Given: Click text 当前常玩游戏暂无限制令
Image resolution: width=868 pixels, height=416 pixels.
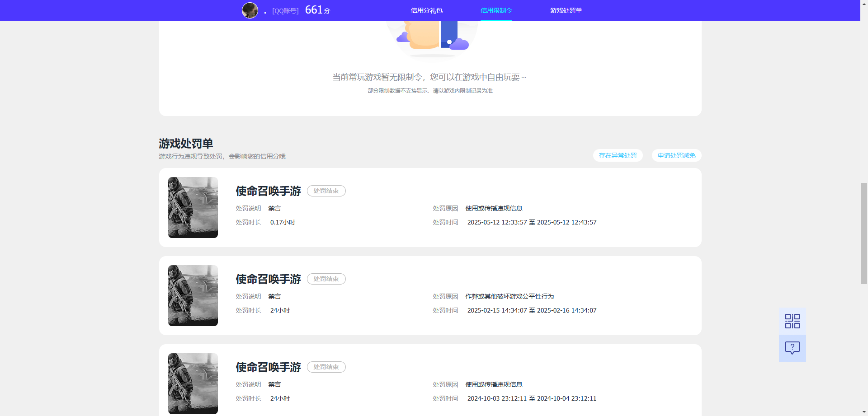Looking at the screenshot, I should tap(377, 77).
